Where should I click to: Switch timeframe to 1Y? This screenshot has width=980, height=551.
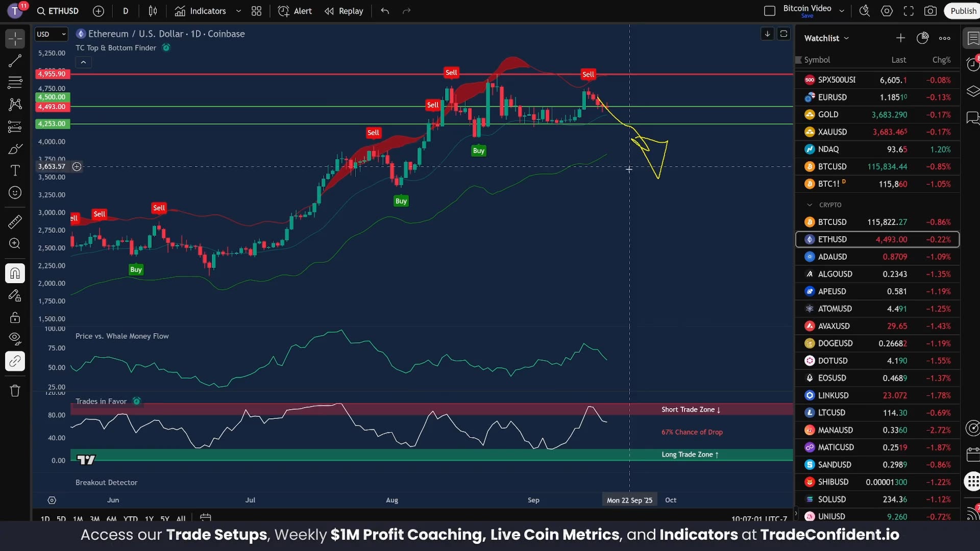pos(149,518)
